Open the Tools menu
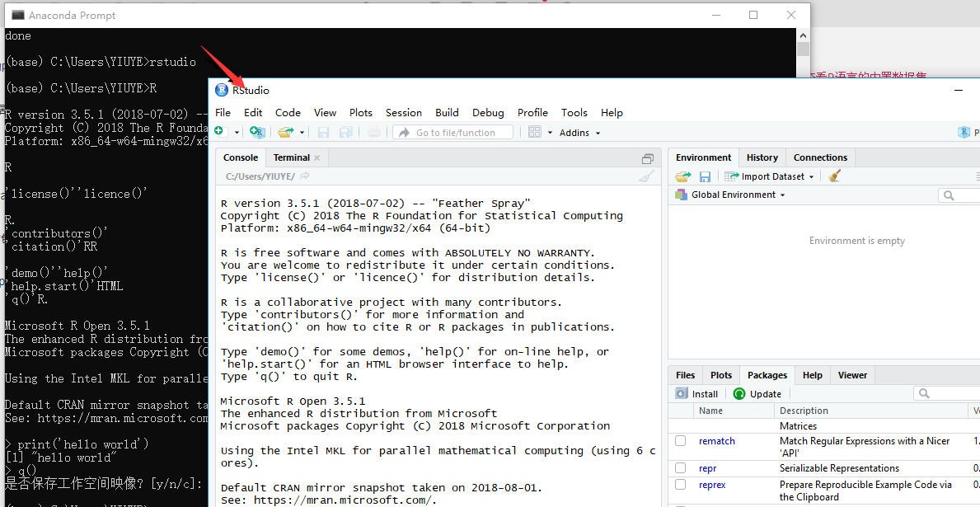This screenshot has height=507, width=980. [x=574, y=112]
